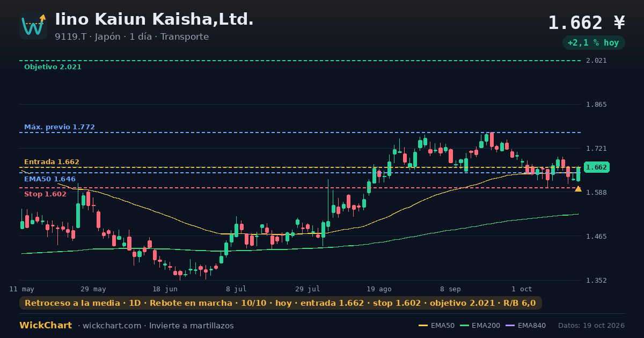Click the 8 sep date label
Image resolution: width=644 pixels, height=338 pixels.
(450, 289)
